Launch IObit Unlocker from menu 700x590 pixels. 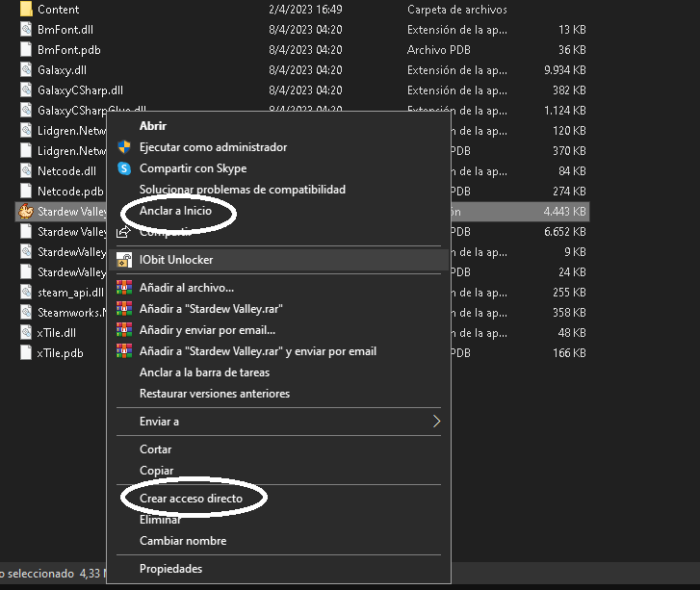(176, 260)
